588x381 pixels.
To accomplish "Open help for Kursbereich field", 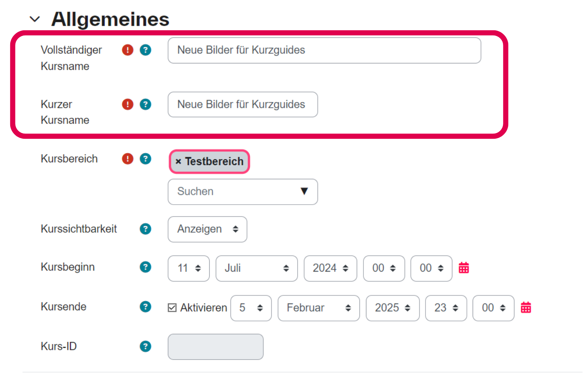I will 145,159.
